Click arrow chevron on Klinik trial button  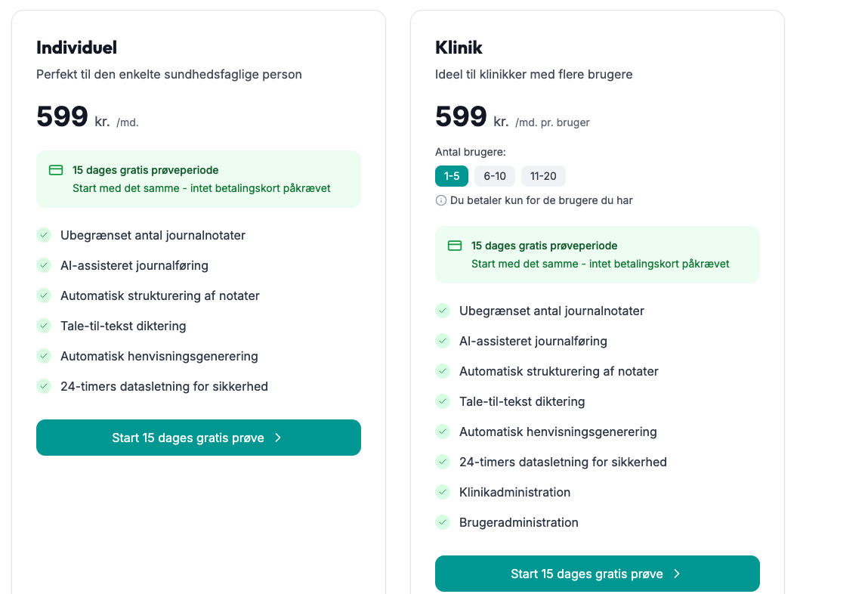click(x=677, y=574)
